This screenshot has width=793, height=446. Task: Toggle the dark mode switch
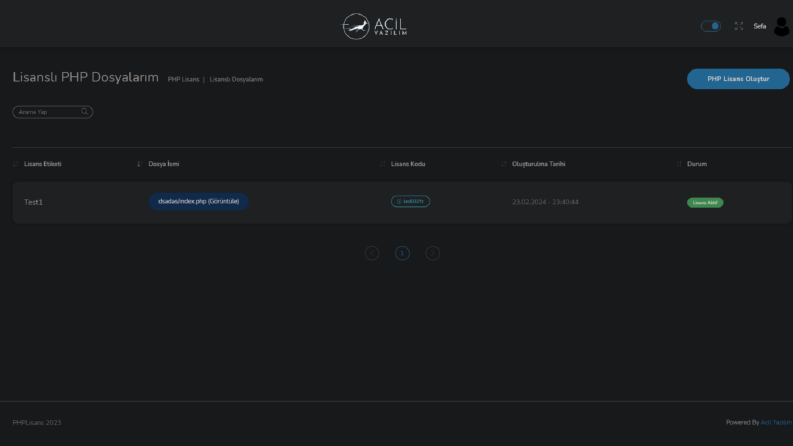point(711,26)
